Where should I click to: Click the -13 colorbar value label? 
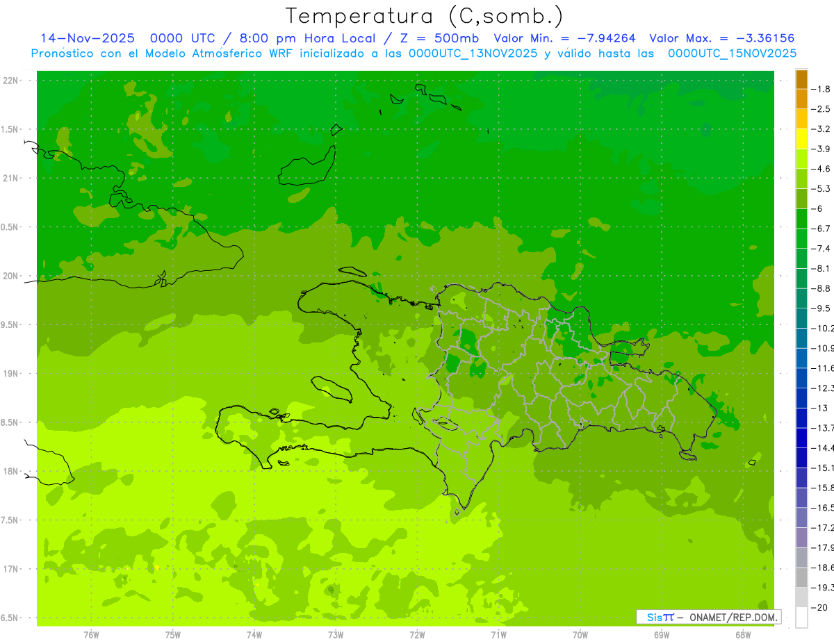(821, 408)
